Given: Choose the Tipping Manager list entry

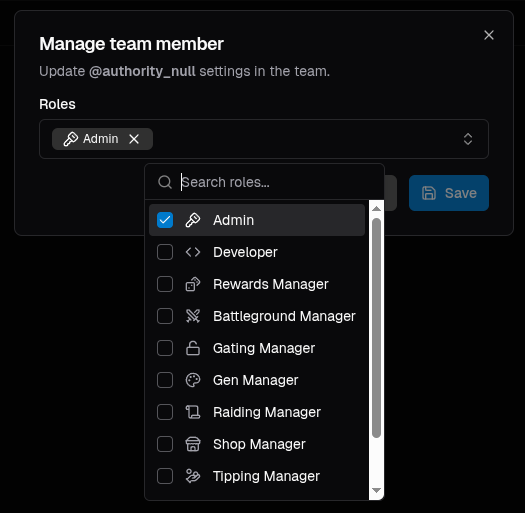Looking at the screenshot, I should pyautogui.click(x=257, y=476).
